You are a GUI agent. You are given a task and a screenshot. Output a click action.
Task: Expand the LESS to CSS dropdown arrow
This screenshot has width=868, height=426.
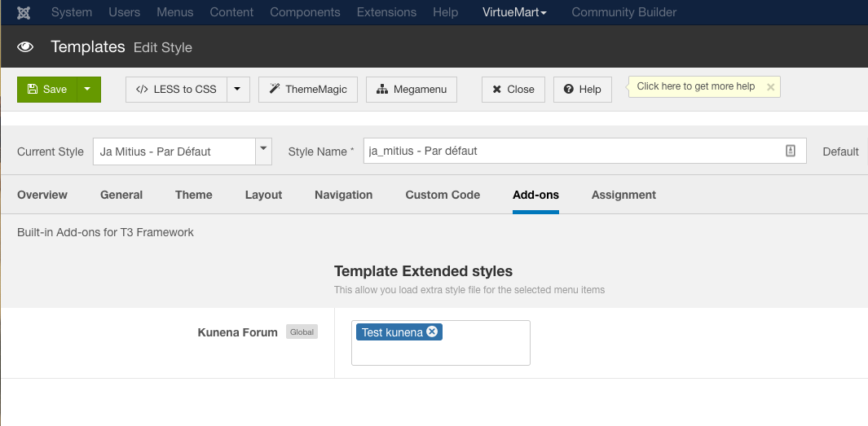pyautogui.click(x=237, y=90)
